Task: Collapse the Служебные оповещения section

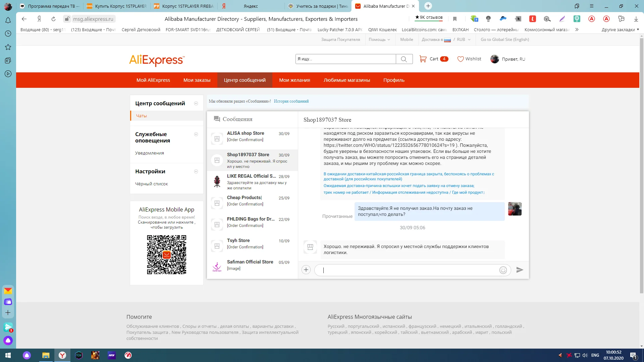Action: [x=196, y=134]
